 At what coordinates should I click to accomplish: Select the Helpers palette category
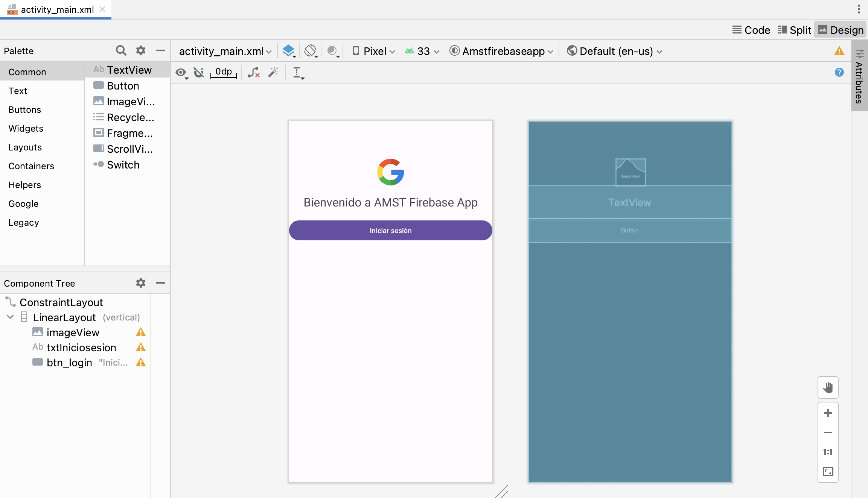(x=42, y=185)
